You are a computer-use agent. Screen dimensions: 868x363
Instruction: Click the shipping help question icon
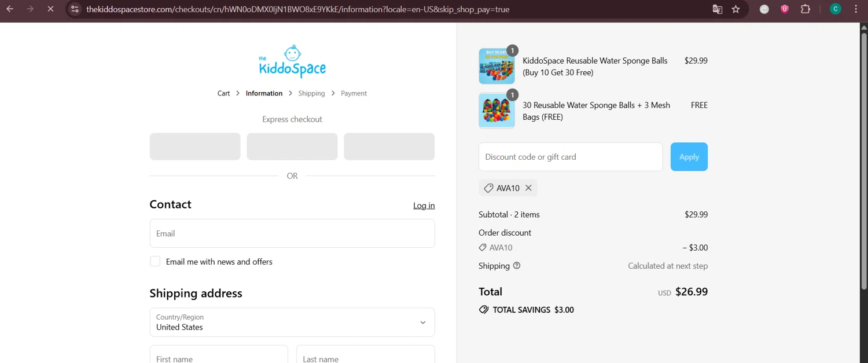pyautogui.click(x=517, y=266)
